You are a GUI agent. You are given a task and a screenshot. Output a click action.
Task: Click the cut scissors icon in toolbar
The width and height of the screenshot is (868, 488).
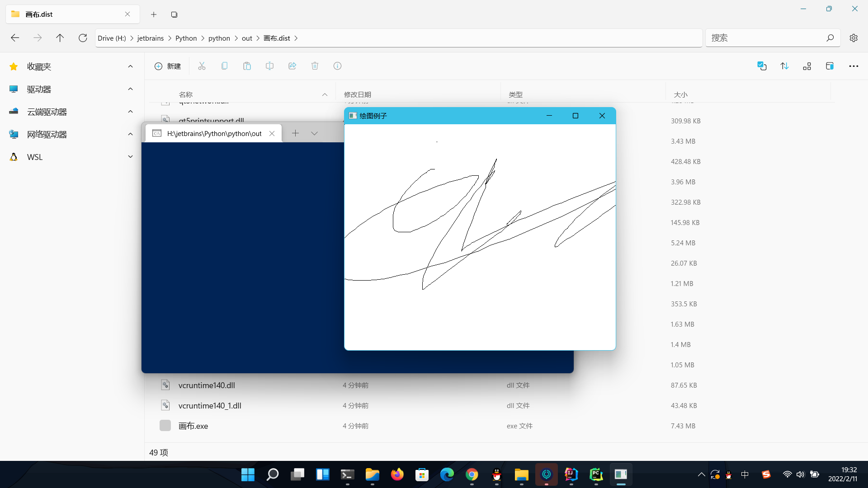pos(202,66)
